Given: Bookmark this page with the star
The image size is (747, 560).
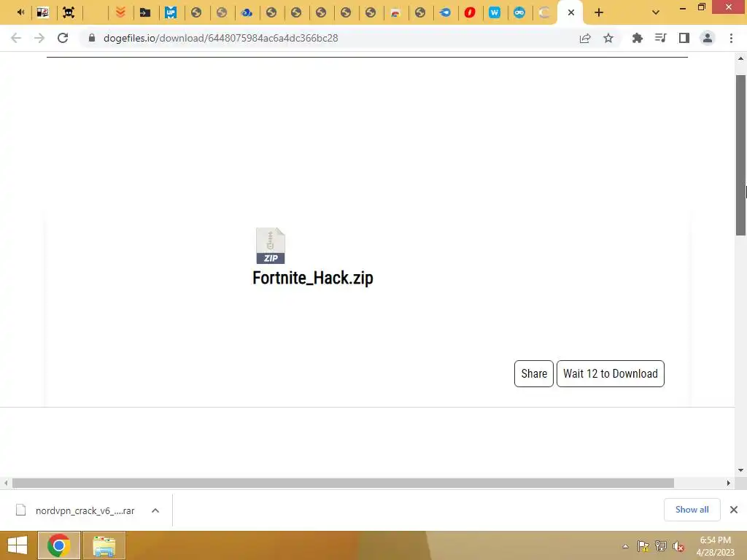Looking at the screenshot, I should coord(608,38).
